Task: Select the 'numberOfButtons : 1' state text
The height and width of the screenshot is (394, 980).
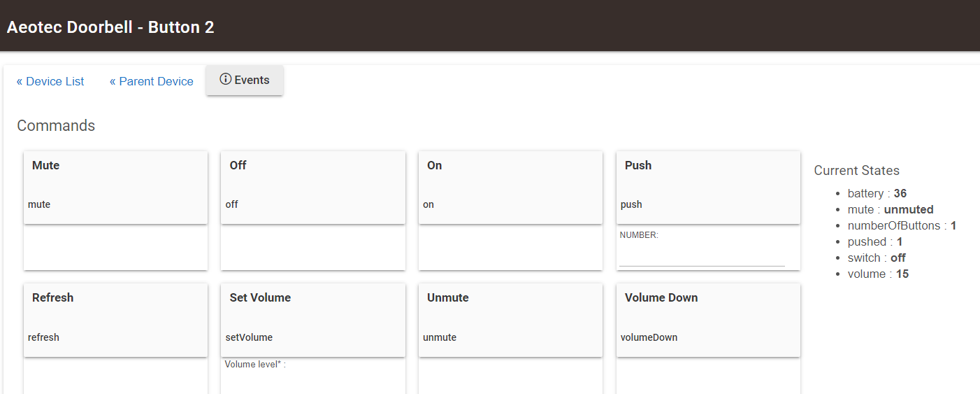Action: pyautogui.click(x=902, y=225)
